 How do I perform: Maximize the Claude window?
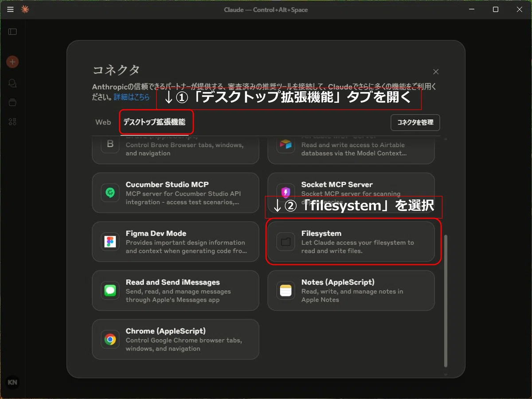[x=496, y=10]
